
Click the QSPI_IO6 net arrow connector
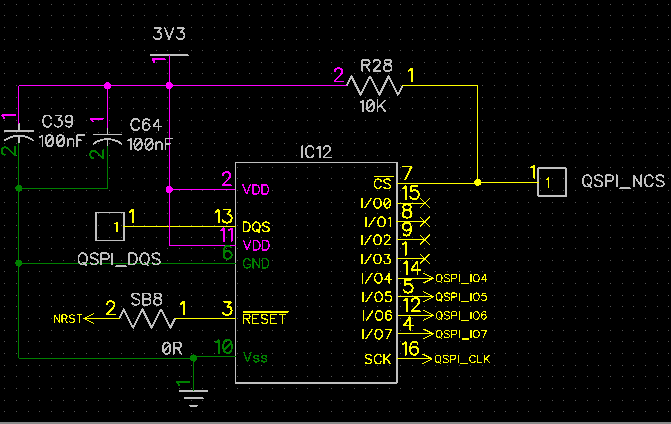click(428, 315)
